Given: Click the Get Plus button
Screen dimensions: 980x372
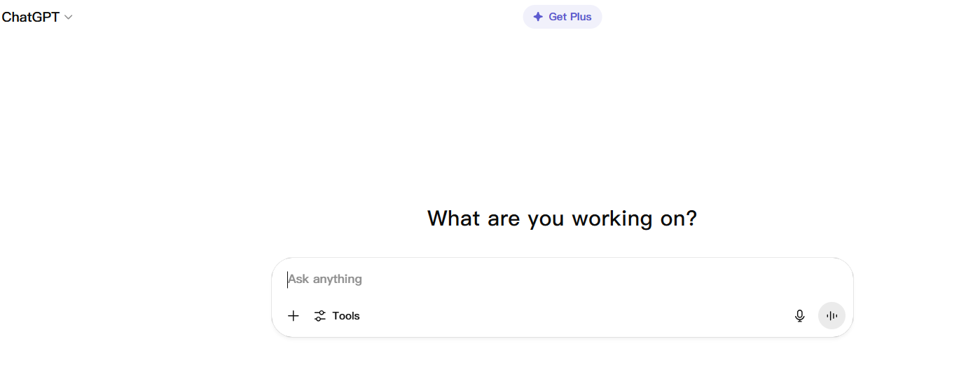Looking at the screenshot, I should pyautogui.click(x=563, y=17).
